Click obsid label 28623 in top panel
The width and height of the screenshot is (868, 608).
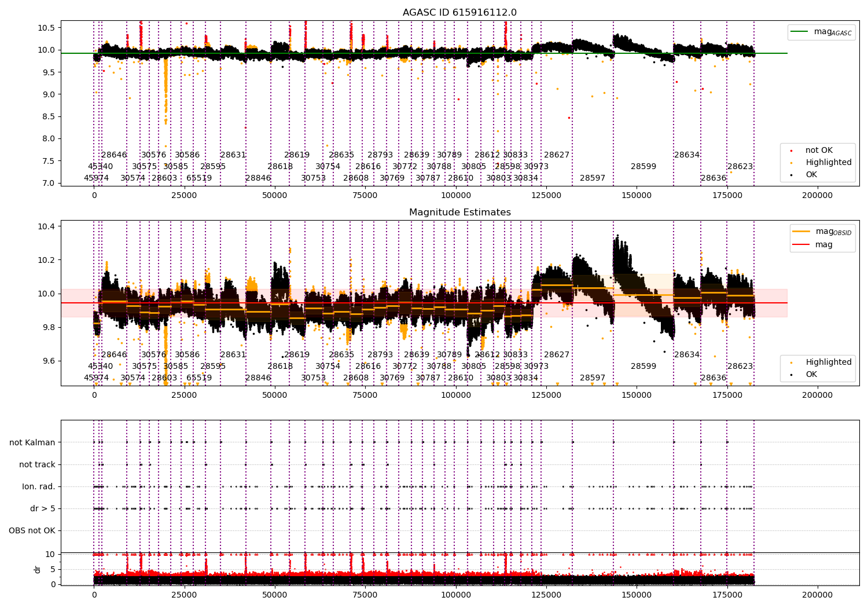pos(740,166)
